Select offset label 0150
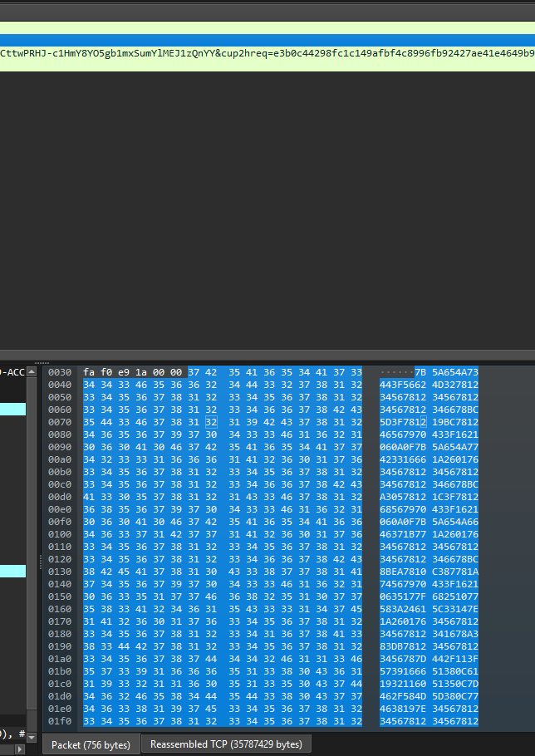 click(60, 596)
